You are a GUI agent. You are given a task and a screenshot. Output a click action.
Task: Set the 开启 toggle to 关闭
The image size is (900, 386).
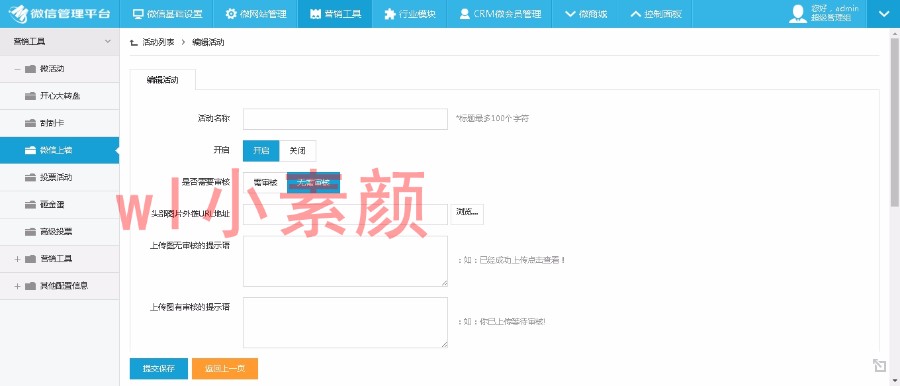297,150
